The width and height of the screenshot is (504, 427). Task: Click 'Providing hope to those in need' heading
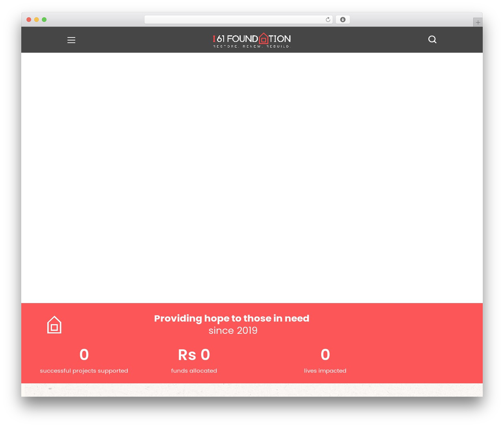(232, 318)
